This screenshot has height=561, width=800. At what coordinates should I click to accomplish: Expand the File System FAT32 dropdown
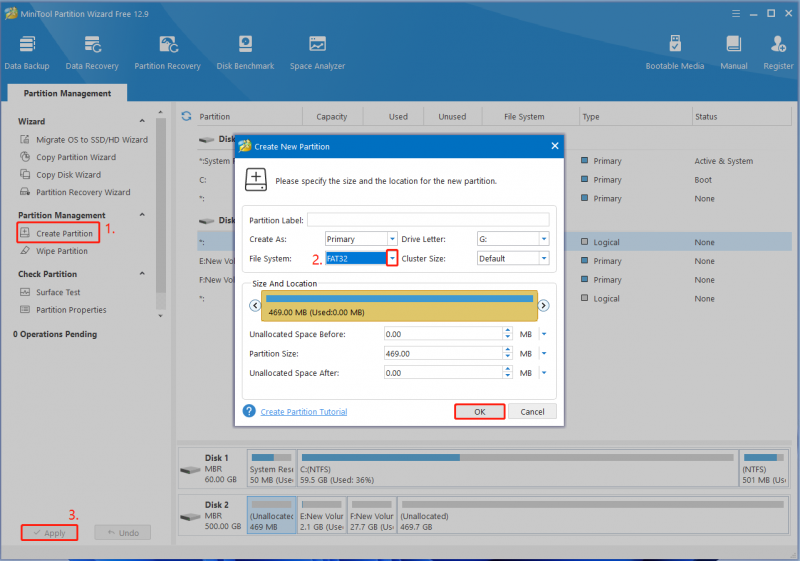(x=392, y=259)
